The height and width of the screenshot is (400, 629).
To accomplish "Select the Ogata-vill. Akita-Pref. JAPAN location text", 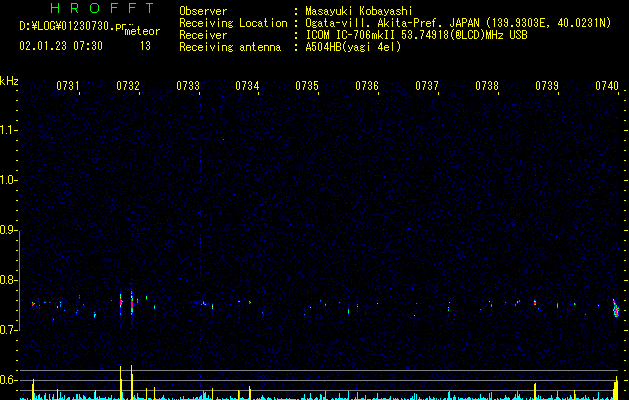I will point(458,23).
